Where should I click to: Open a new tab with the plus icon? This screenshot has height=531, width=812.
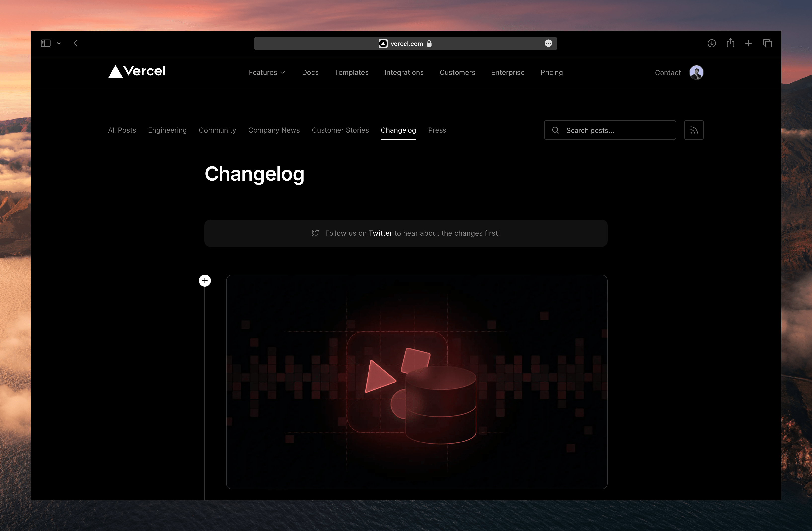(748, 43)
